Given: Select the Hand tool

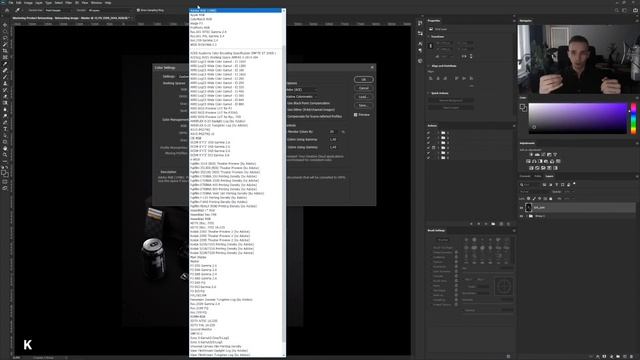Looking at the screenshot, I should pos(5,149).
